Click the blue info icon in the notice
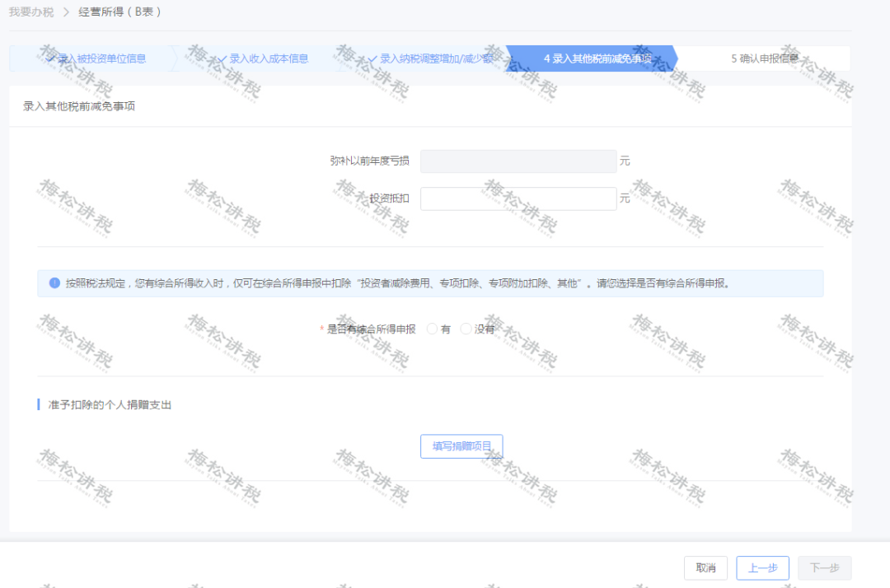The width and height of the screenshot is (890, 588). point(54,282)
